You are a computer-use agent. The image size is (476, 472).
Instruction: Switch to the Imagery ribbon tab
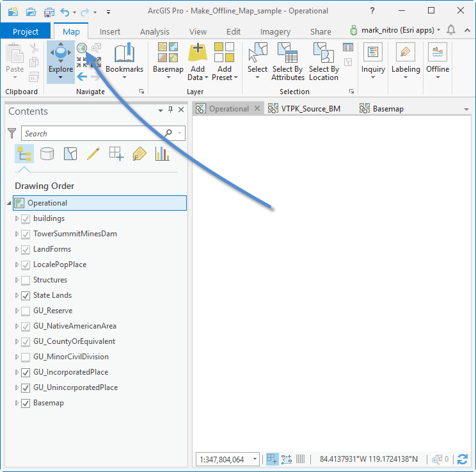275,31
